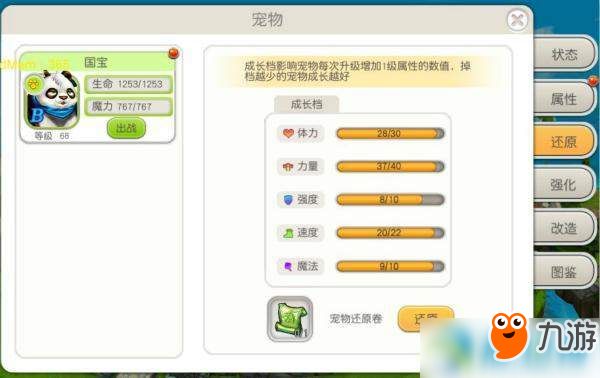Click the 生命 1253/1253 stat field
Screen dimensions: 600x378
128,84
